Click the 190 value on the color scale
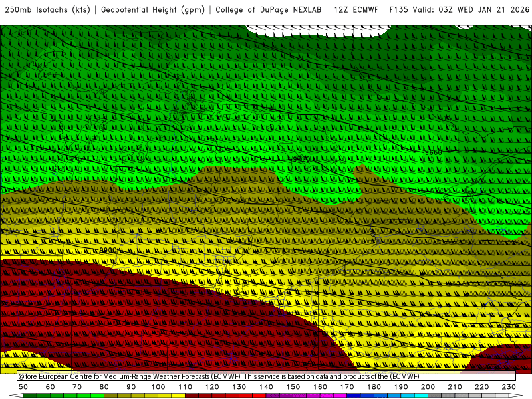532x399 pixels. pyautogui.click(x=401, y=387)
